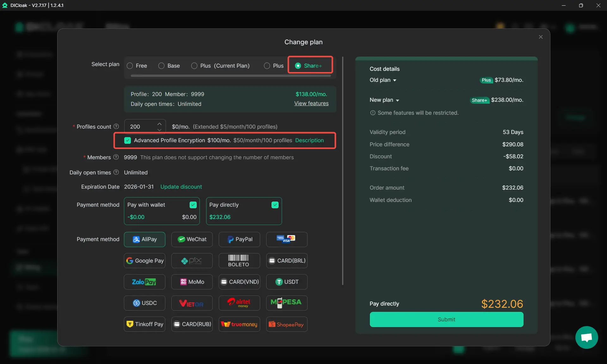Click the Update discount link
This screenshot has height=364, width=607.
(181, 187)
